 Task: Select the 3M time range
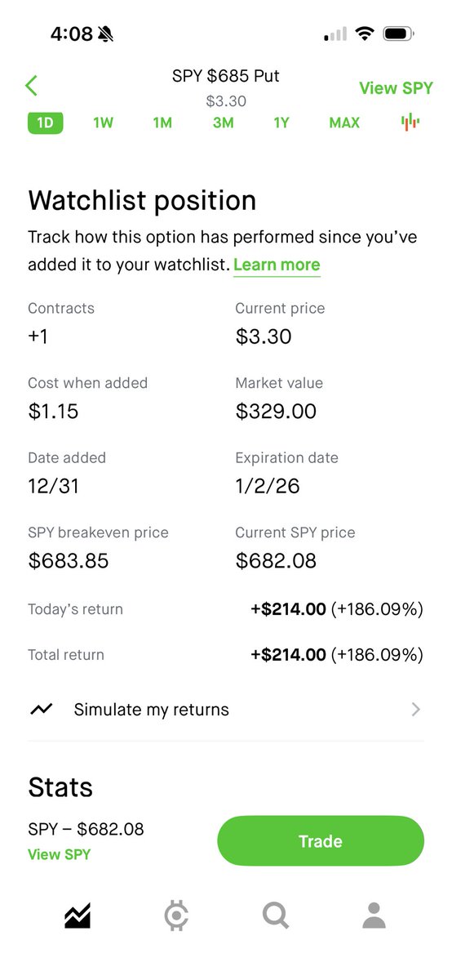click(x=223, y=122)
